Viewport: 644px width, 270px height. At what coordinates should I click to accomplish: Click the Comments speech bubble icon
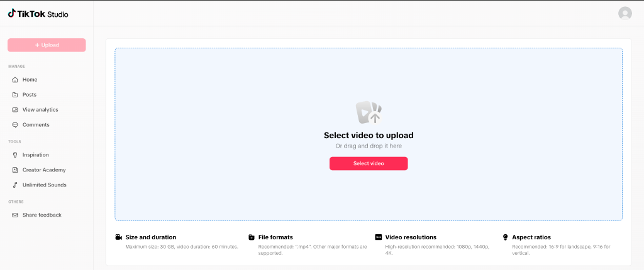click(15, 125)
